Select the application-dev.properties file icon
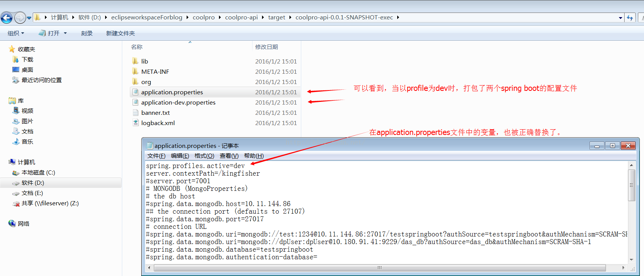Image resolution: width=644 pixels, height=276 pixels. 135,102
